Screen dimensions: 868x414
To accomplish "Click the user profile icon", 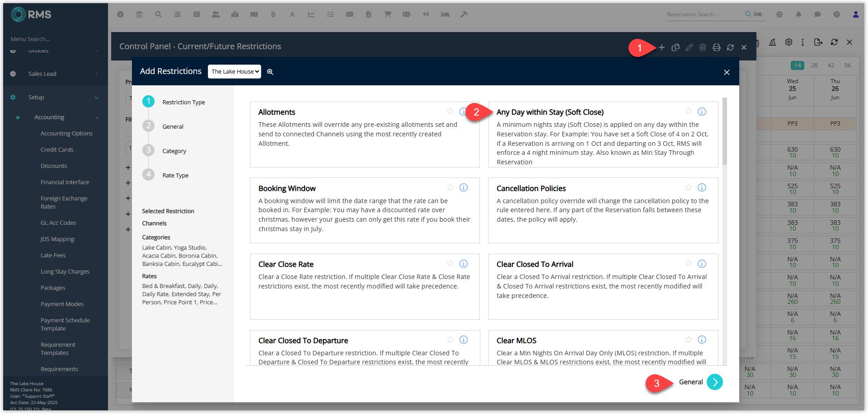I will [x=856, y=14].
